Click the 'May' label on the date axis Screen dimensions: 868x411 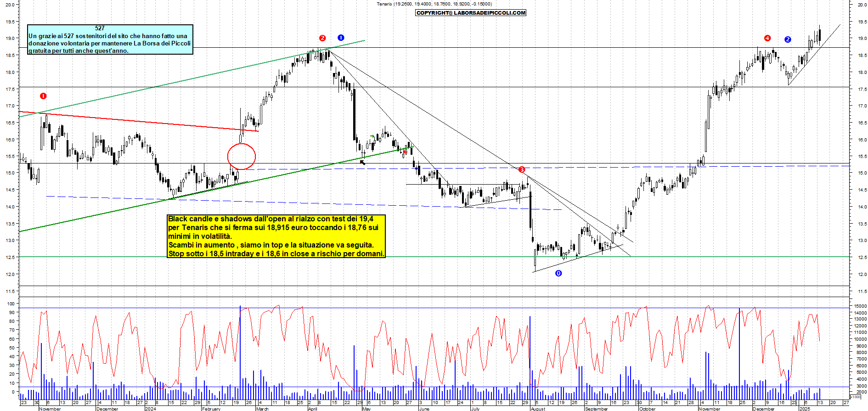tap(366, 409)
